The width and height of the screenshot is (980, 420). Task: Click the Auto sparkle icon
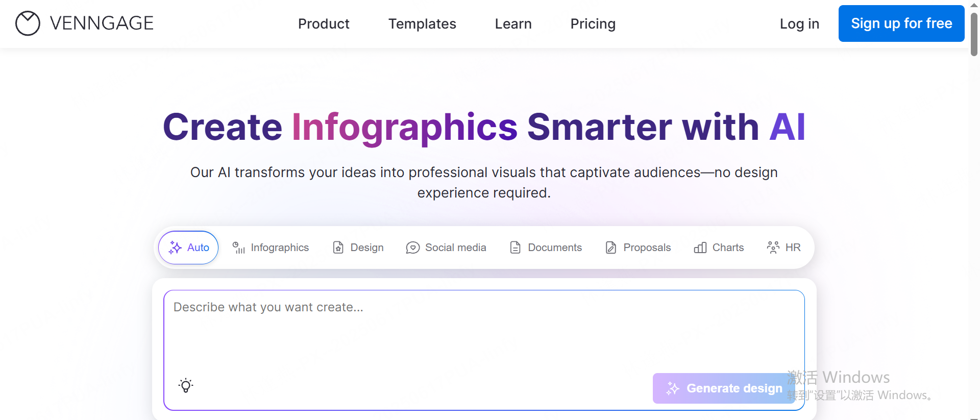(175, 248)
